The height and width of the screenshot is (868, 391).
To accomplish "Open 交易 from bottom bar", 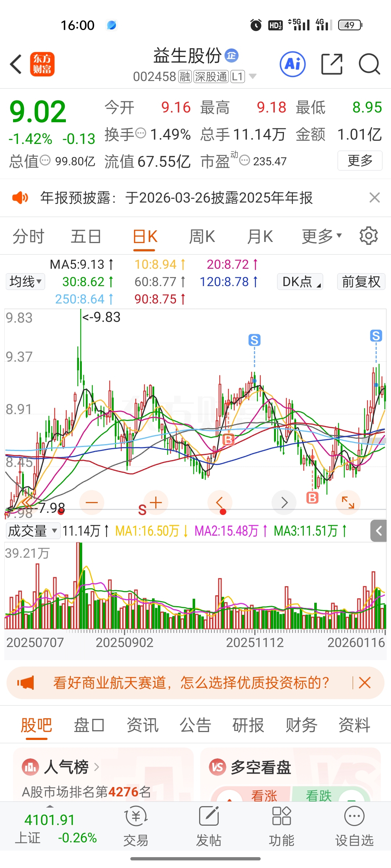I will (x=136, y=827).
